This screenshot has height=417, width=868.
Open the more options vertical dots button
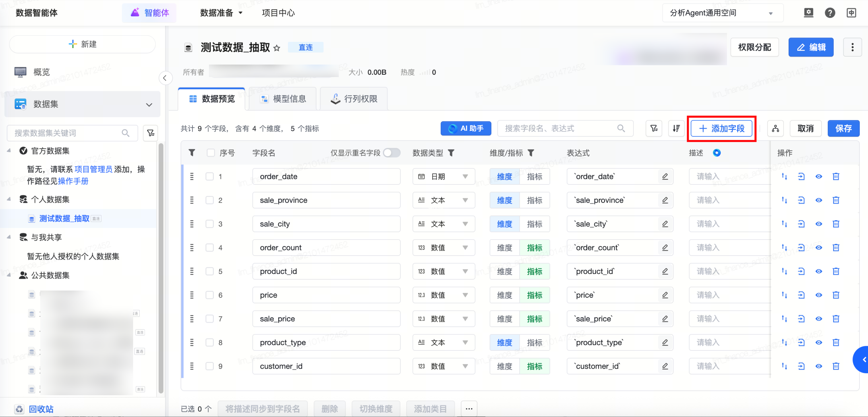[852, 47]
